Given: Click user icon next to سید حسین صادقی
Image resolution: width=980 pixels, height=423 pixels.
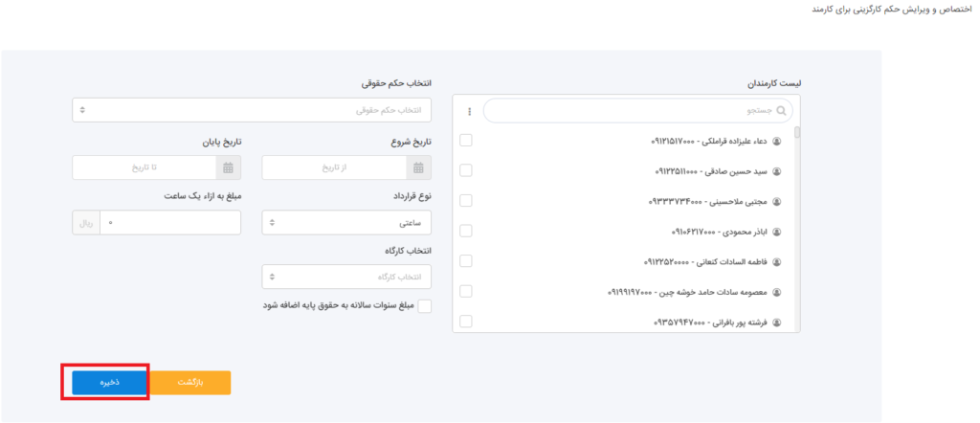Looking at the screenshot, I should point(776,171).
